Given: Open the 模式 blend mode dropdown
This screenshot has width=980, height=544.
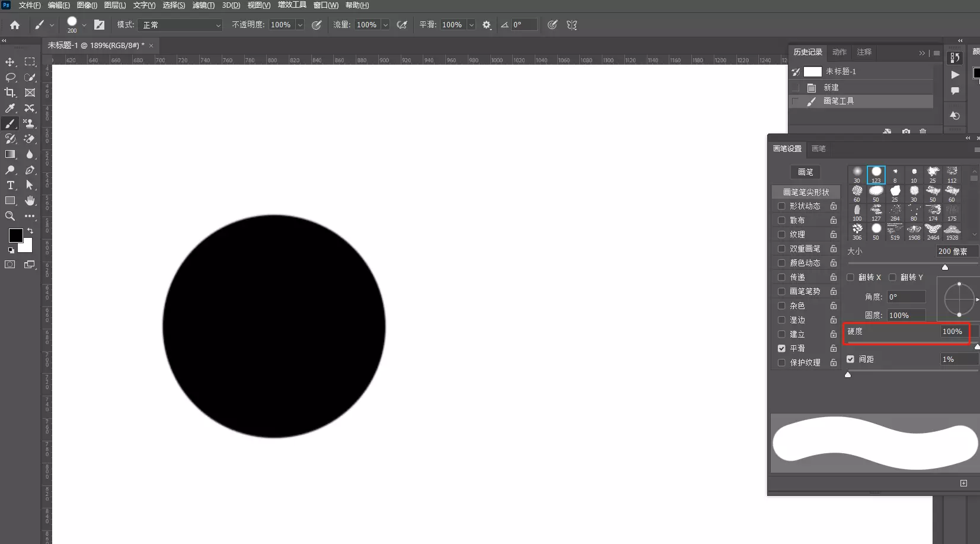Looking at the screenshot, I should 180,25.
